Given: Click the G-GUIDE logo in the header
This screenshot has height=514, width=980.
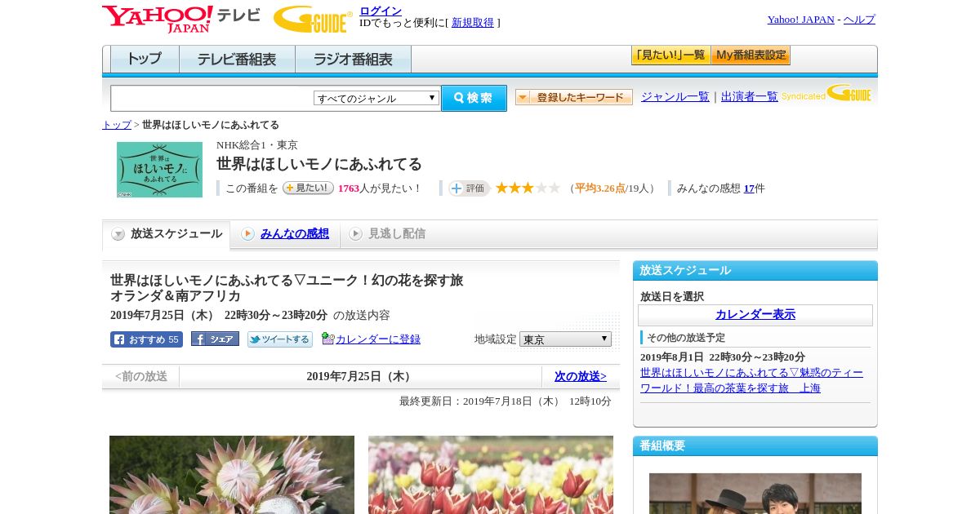Looking at the screenshot, I should pos(313,19).
